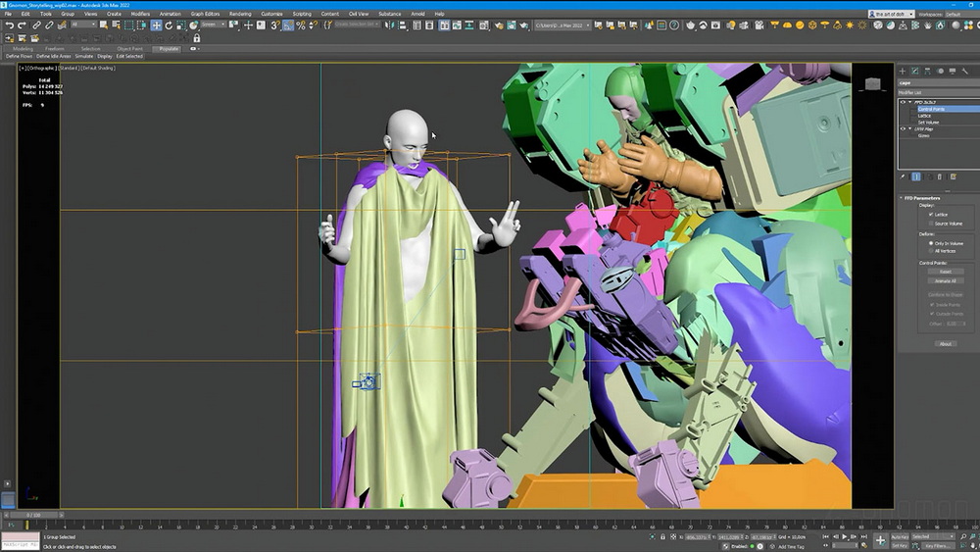
Task: Click the Define Flows button
Action: pos(19,56)
